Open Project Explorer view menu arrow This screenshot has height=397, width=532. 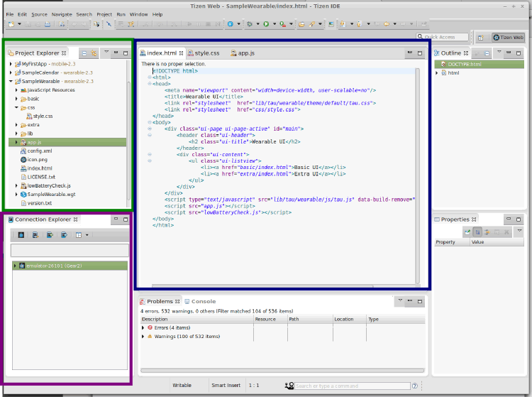pos(106,52)
